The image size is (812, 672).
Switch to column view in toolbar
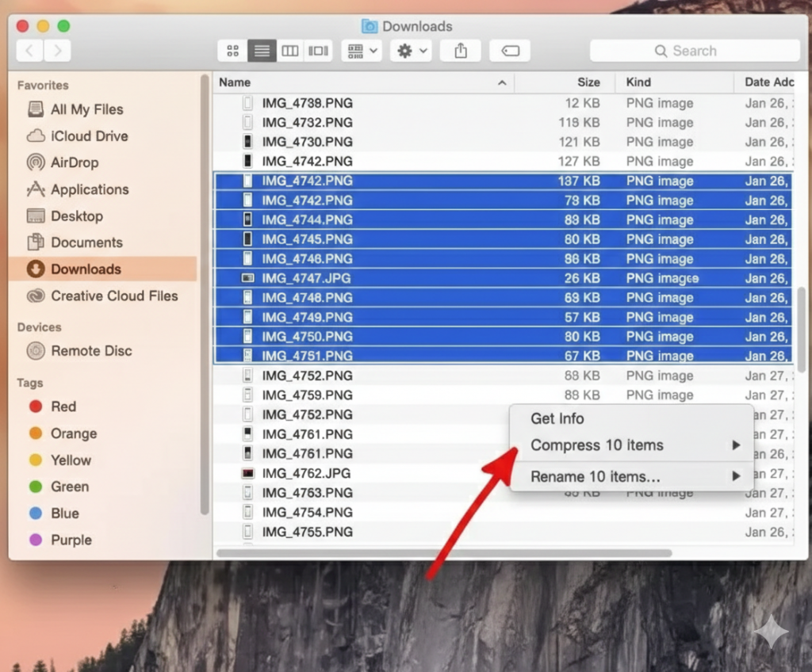point(290,51)
